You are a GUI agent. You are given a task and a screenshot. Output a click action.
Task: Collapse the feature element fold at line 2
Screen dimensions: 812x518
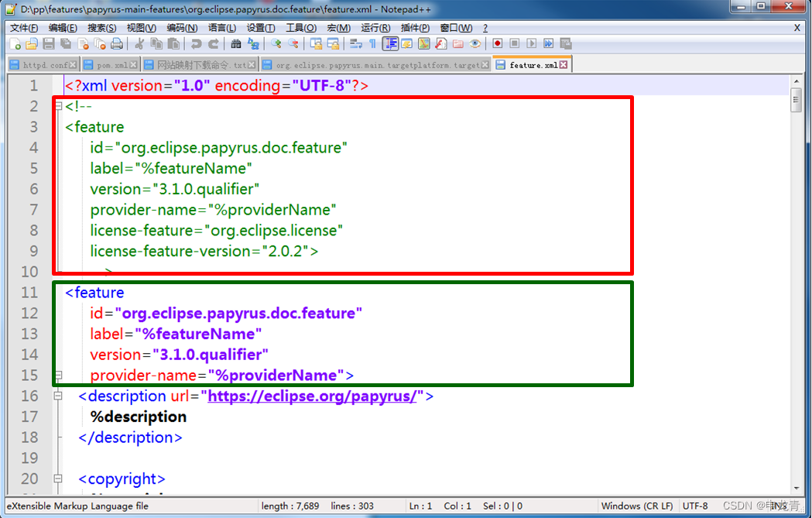point(58,106)
